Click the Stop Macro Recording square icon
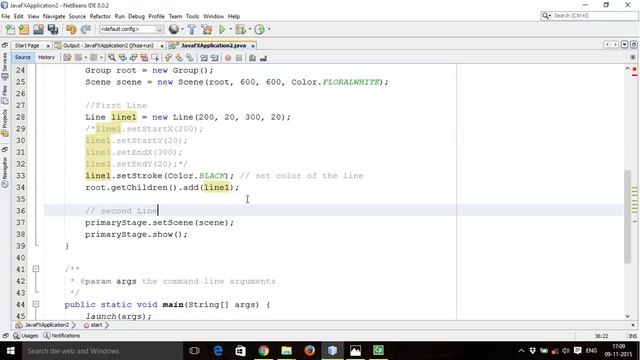The image size is (640, 360). [x=239, y=58]
